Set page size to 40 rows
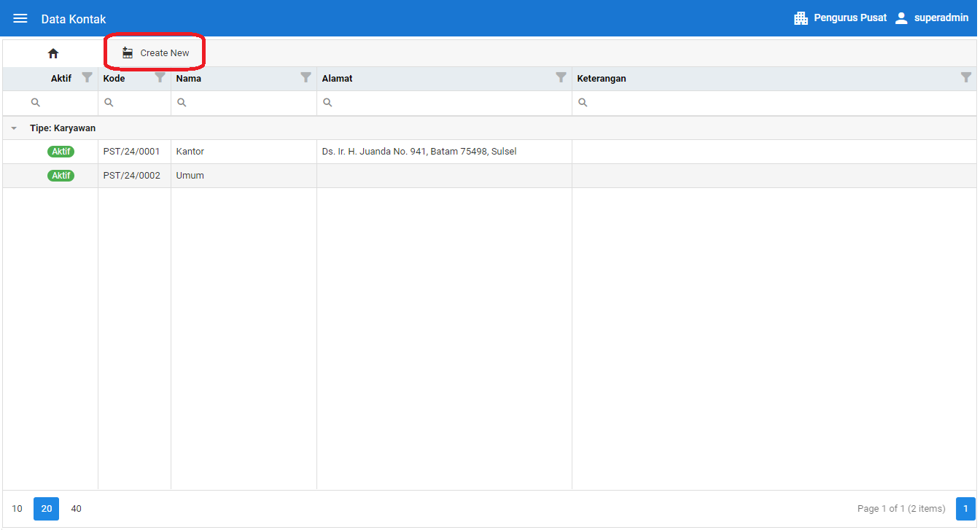 pos(76,509)
